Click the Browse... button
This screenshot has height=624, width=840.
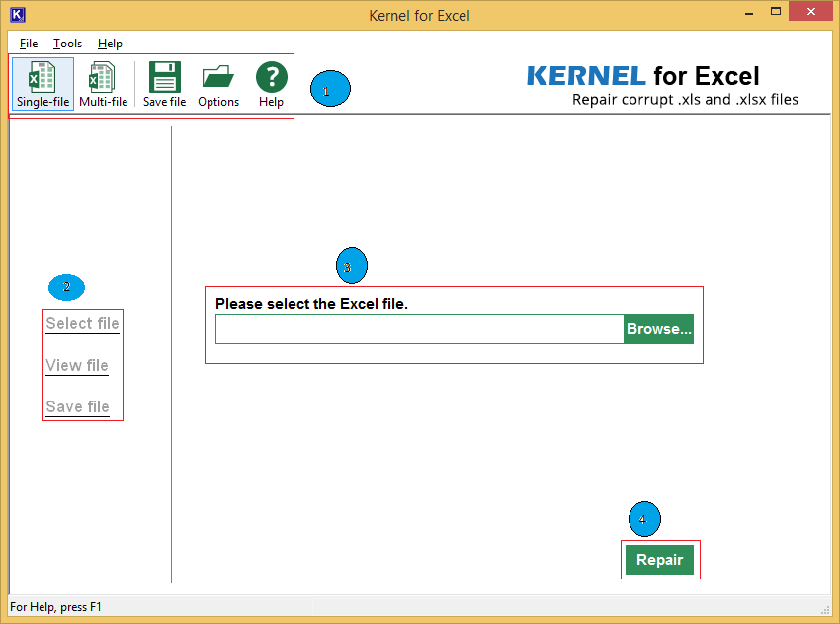[x=659, y=329]
